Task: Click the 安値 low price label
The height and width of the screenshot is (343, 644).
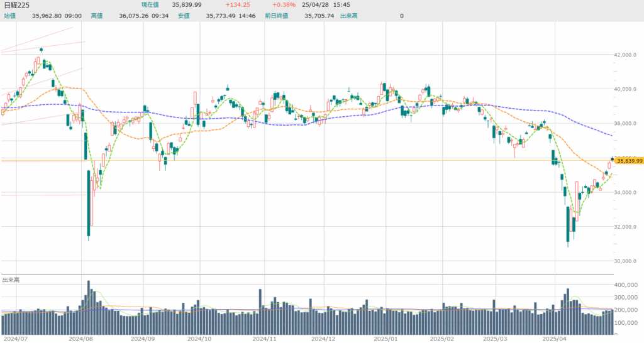Action: (184, 16)
